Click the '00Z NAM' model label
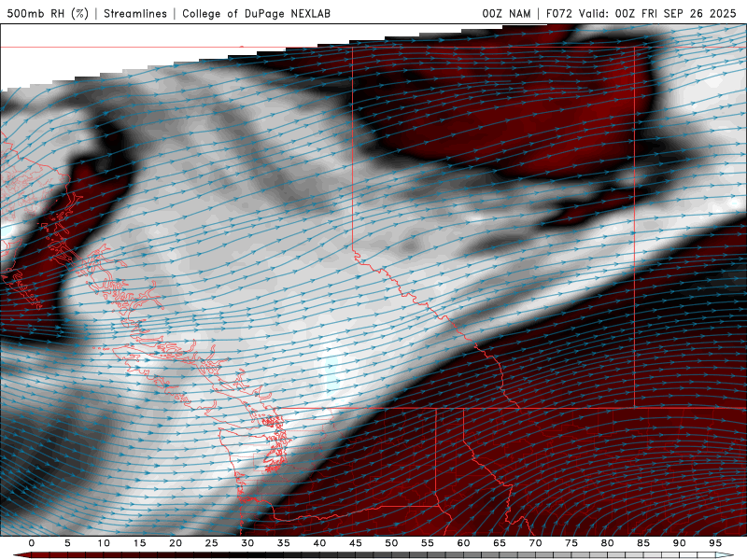The height and width of the screenshot is (560, 747). (506, 13)
